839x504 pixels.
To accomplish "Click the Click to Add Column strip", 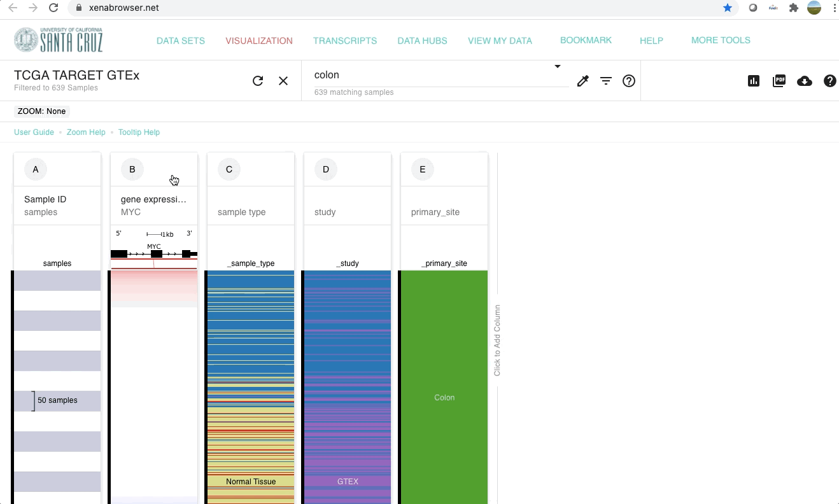I will (x=497, y=340).
